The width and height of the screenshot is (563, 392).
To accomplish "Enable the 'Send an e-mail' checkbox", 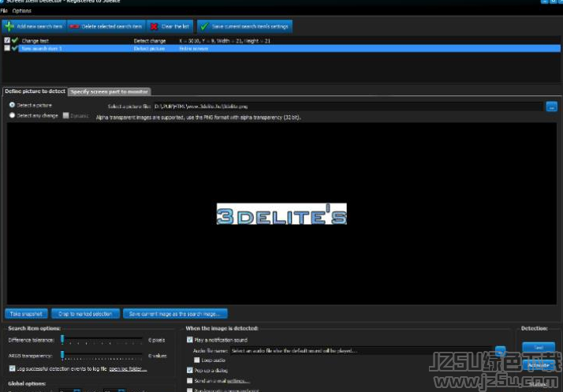I will point(189,380).
